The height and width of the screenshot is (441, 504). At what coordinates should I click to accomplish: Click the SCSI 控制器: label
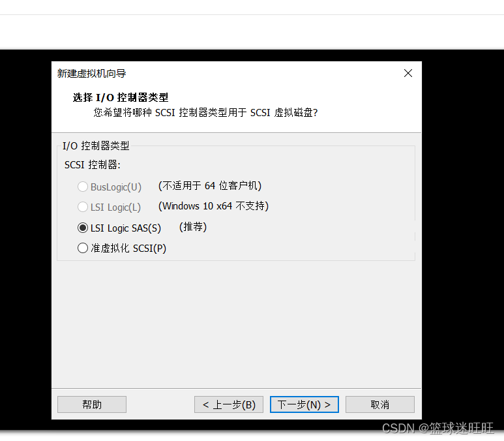pyautogui.click(x=92, y=164)
